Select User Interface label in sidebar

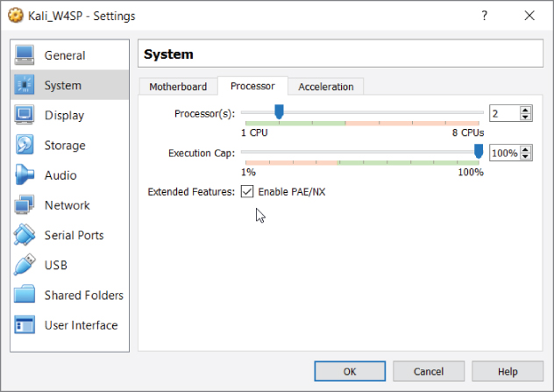click(x=82, y=325)
